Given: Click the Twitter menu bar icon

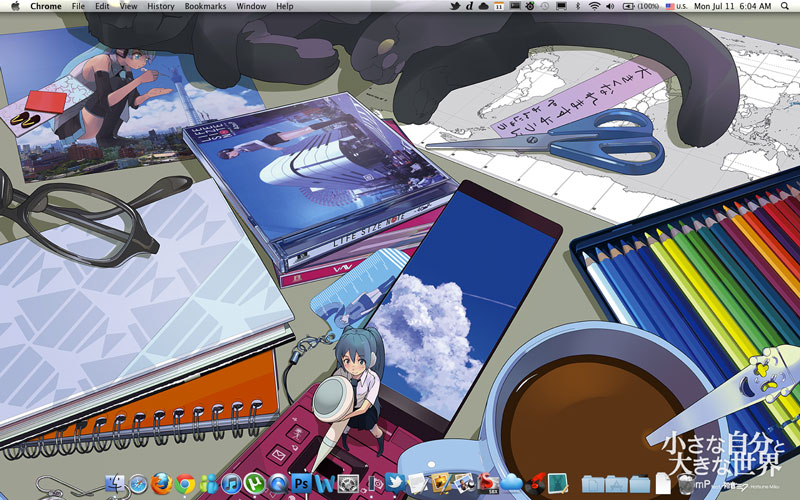Looking at the screenshot, I should click(x=455, y=6).
